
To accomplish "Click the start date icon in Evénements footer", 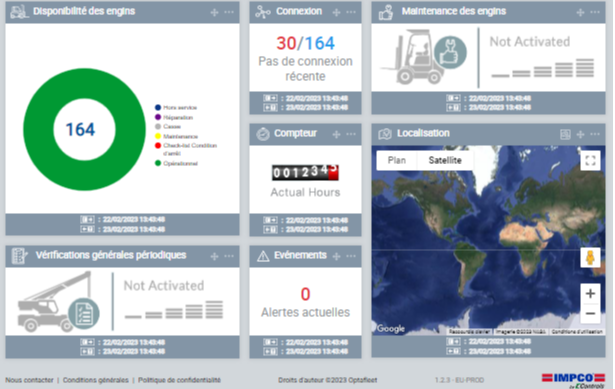I will 270,342.
